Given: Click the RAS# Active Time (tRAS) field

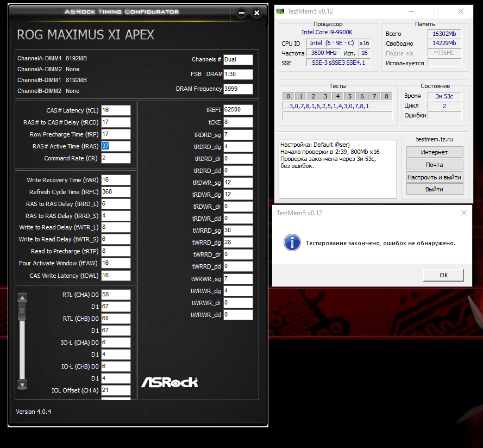Looking at the screenshot, I should 116,146.
